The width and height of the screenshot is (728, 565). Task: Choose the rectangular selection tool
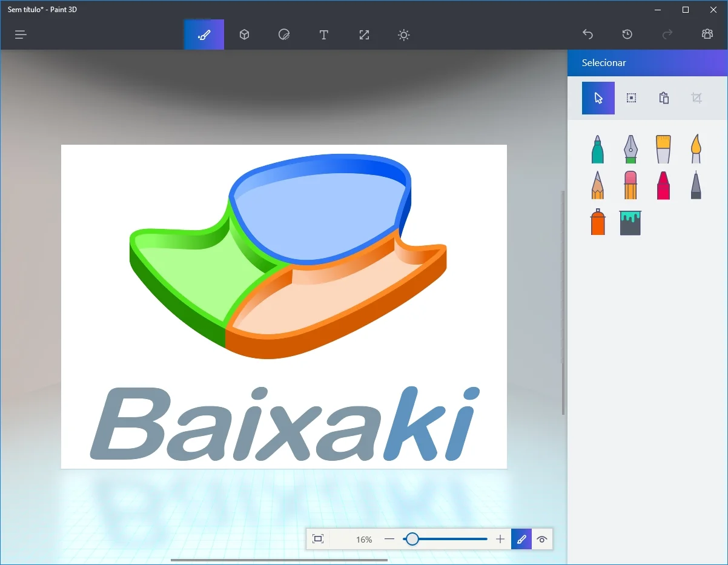pos(631,98)
